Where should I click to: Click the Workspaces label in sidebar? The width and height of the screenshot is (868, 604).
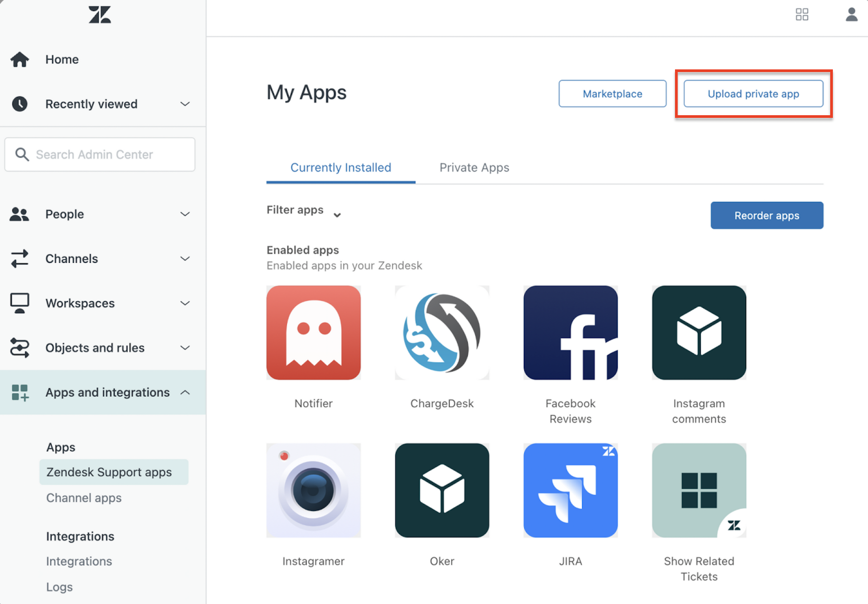[80, 303]
